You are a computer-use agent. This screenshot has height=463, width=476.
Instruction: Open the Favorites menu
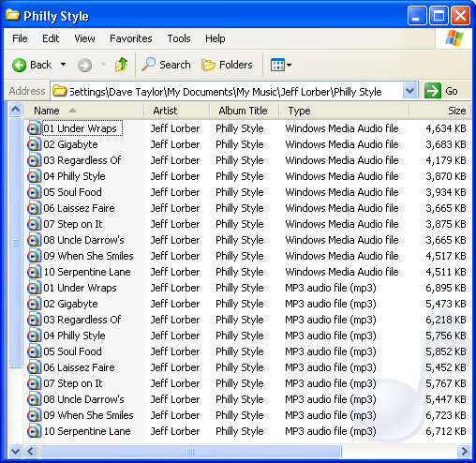point(131,38)
